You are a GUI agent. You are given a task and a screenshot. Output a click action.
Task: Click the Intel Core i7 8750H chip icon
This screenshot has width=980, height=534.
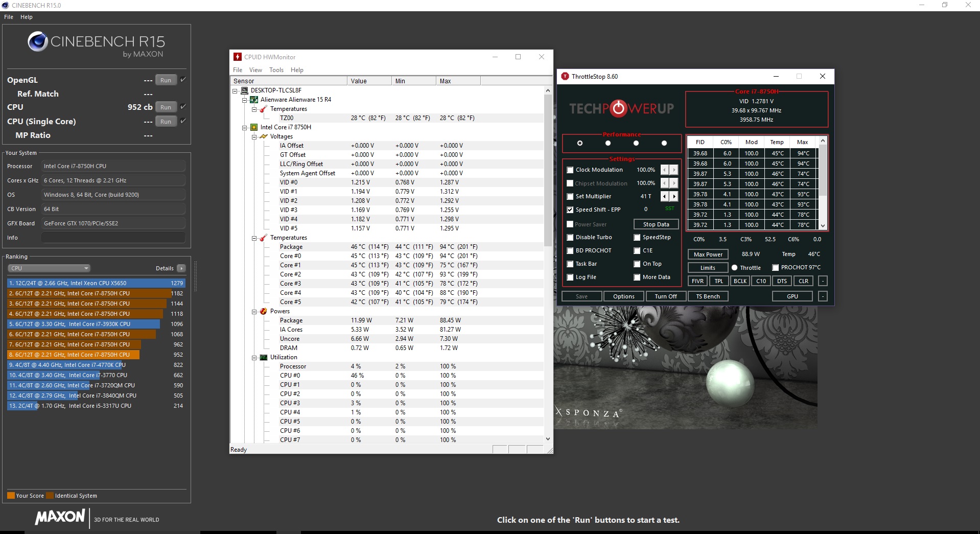coord(254,127)
